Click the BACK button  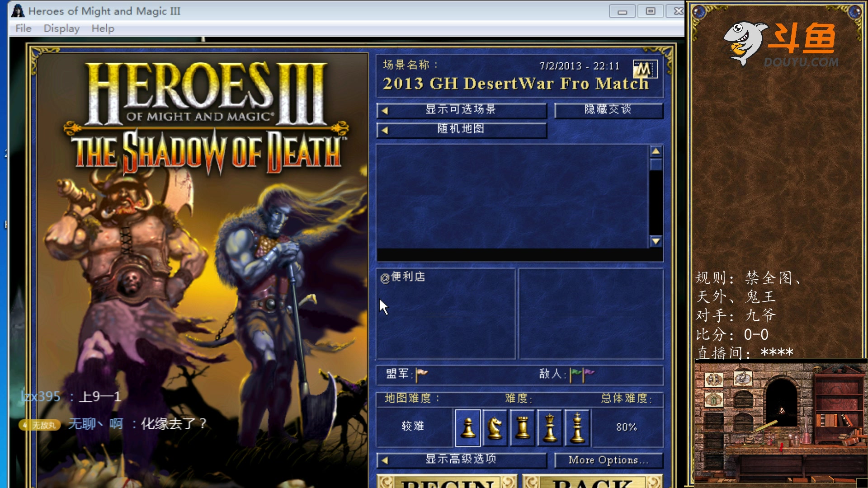tap(593, 481)
